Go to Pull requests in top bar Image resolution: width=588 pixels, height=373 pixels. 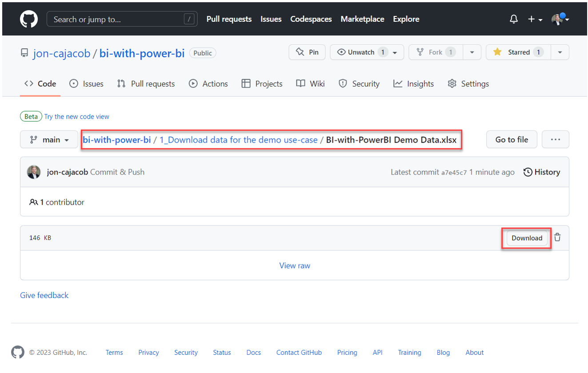[x=229, y=19]
